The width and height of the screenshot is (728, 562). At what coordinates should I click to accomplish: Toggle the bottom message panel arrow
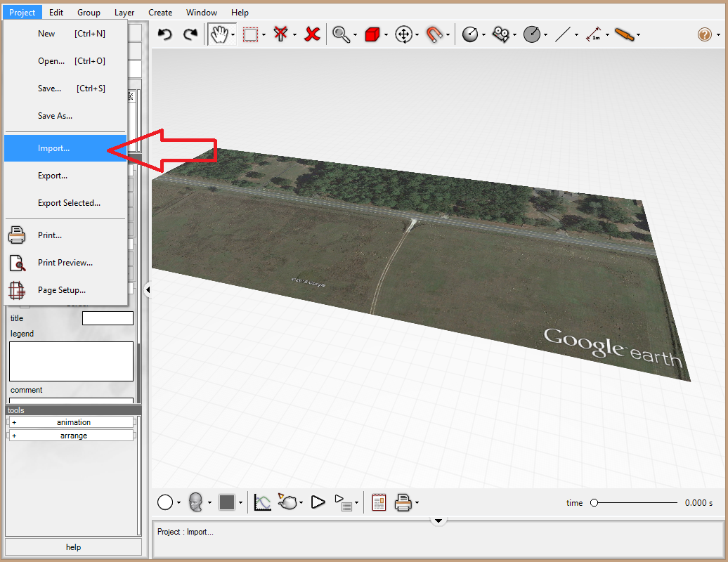tap(438, 521)
